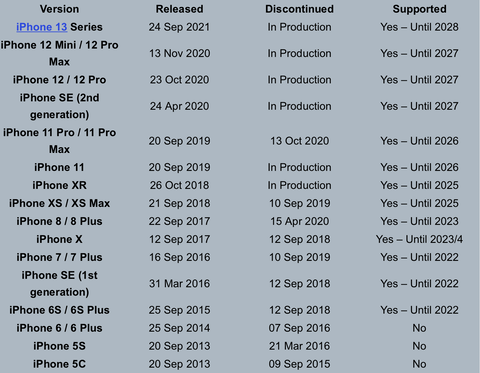This screenshot has height=373, width=480.
Task: Select the 15 Apr 2020 discontinued date
Action: 299,221
